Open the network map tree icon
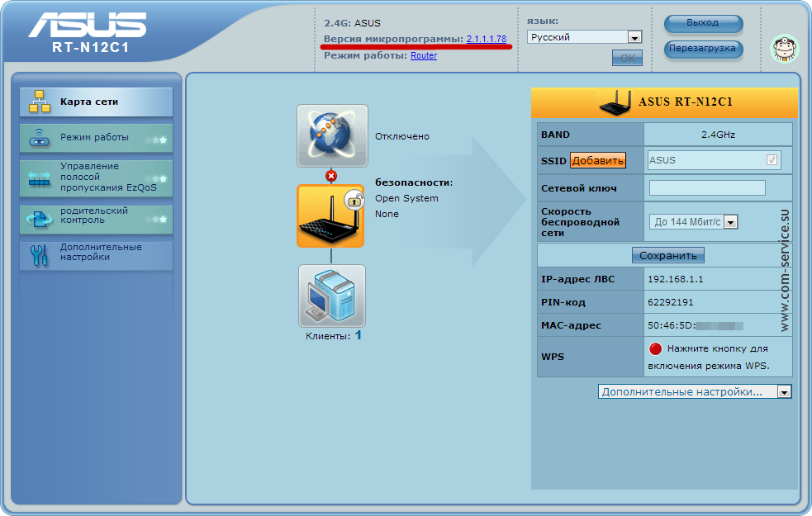The image size is (812, 516). 40,102
